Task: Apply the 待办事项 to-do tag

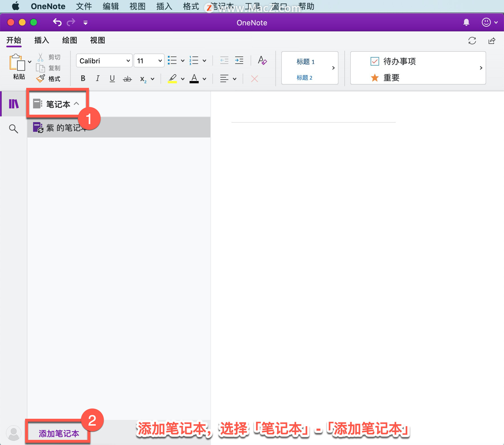Action: 393,61
